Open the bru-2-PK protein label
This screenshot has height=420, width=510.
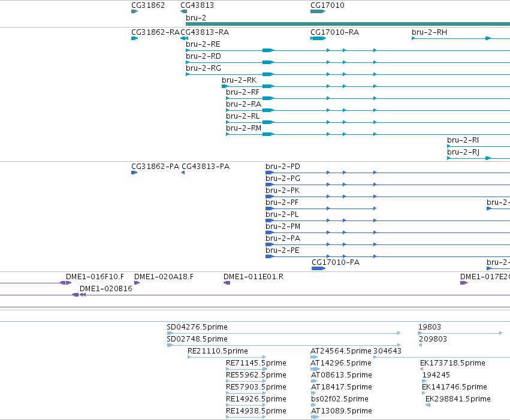click(283, 191)
